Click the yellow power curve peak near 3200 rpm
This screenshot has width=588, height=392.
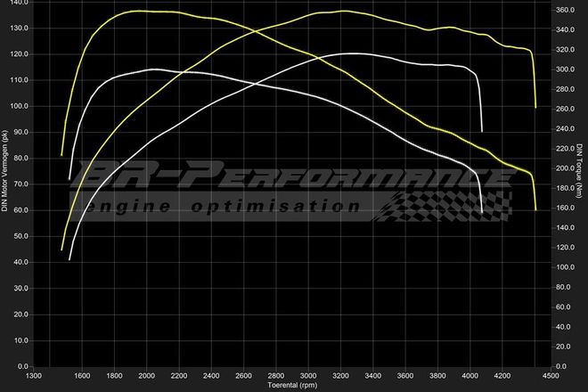tap(343, 11)
